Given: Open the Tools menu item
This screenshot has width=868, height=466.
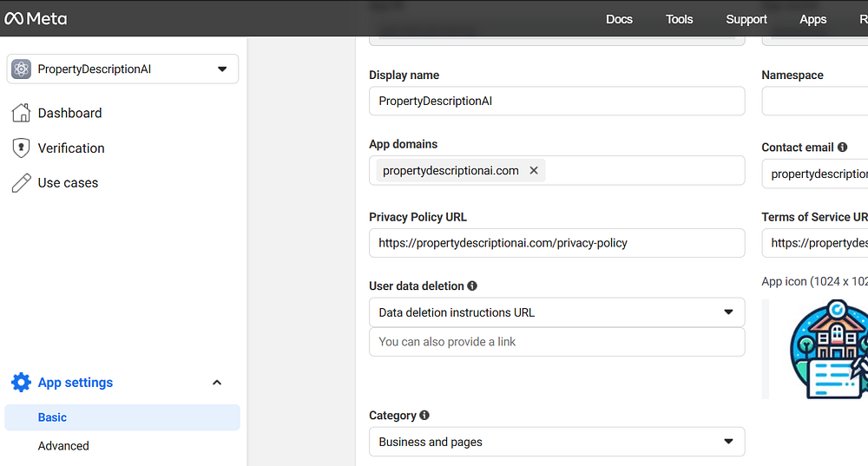Looking at the screenshot, I should pyautogui.click(x=680, y=19).
